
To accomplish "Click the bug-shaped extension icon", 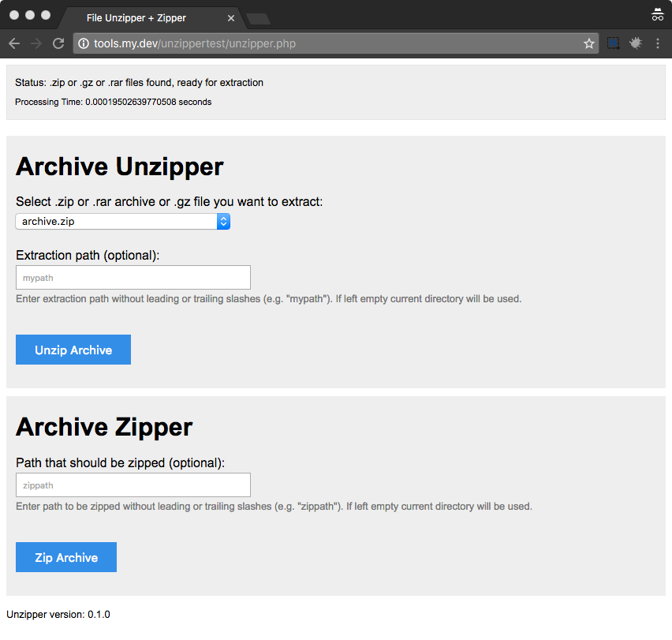I will 637,43.
